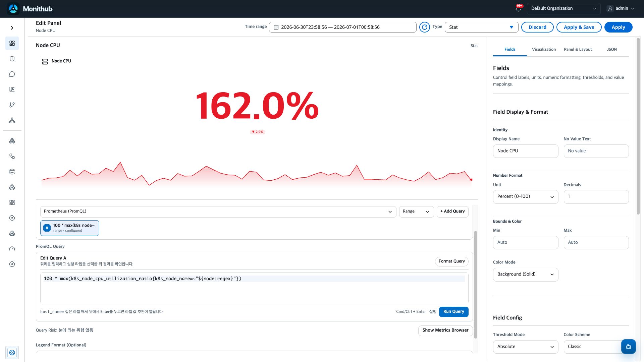The width and height of the screenshot is (644, 362).
Task: Click the refresh time range icon
Action: pos(425,27)
